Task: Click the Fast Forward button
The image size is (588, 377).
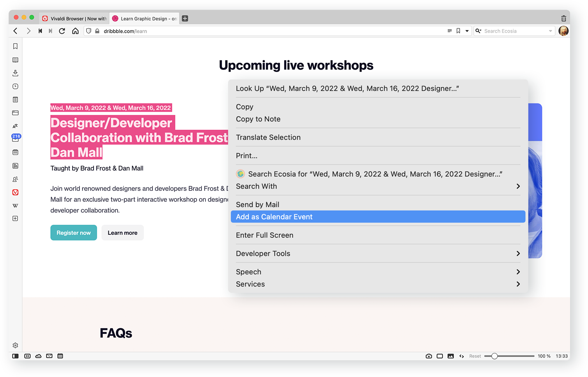Action: (50, 31)
